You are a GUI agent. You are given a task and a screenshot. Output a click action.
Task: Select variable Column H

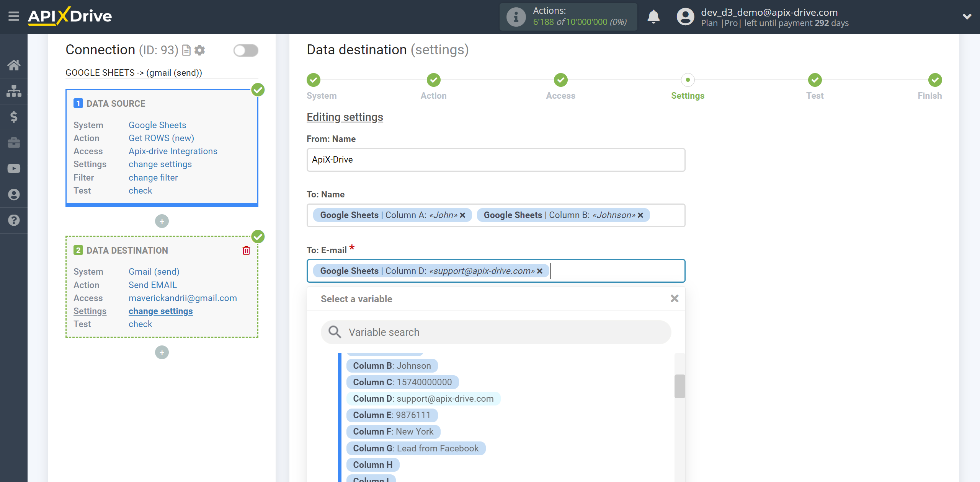[373, 465]
